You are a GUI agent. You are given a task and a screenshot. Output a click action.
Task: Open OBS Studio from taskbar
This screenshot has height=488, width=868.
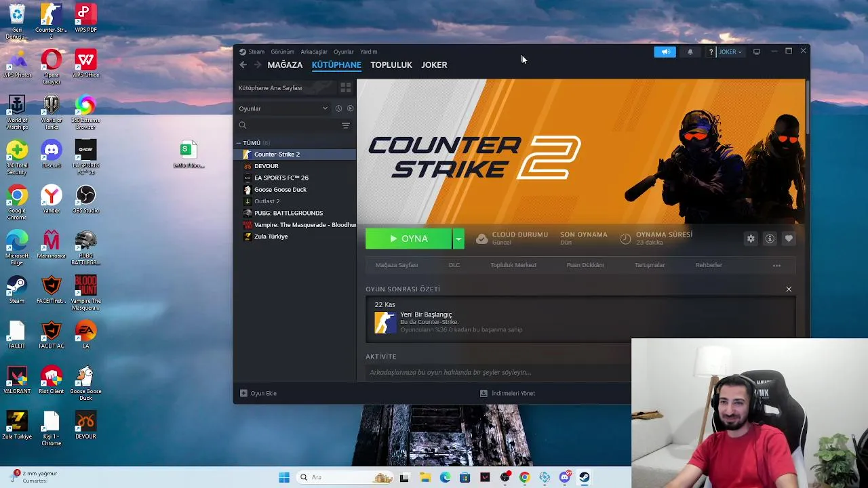(x=505, y=477)
